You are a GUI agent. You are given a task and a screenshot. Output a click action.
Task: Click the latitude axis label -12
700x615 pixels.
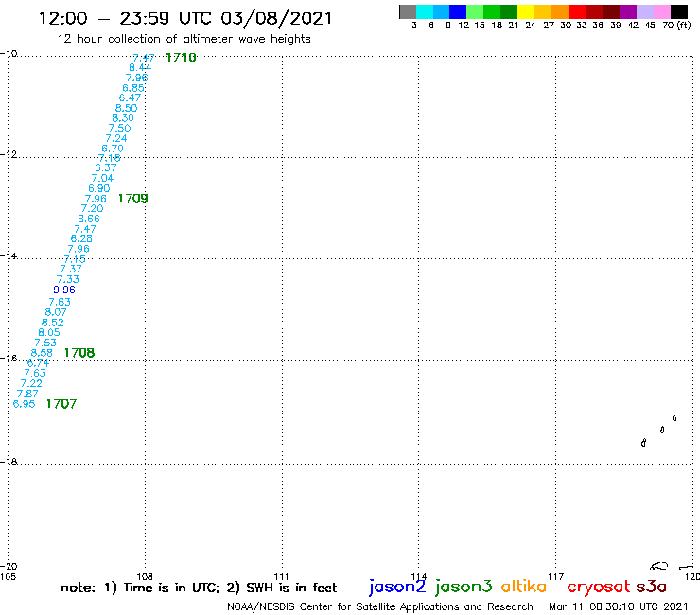point(9,154)
